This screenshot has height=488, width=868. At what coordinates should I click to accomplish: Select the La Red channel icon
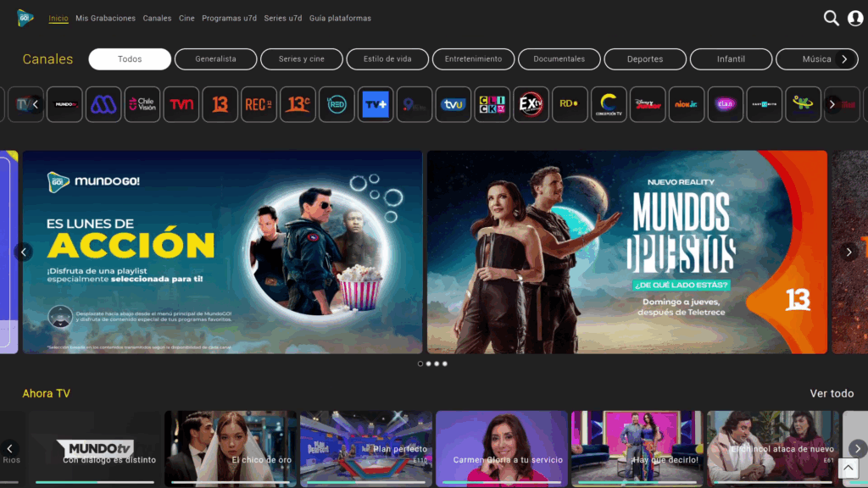click(337, 104)
